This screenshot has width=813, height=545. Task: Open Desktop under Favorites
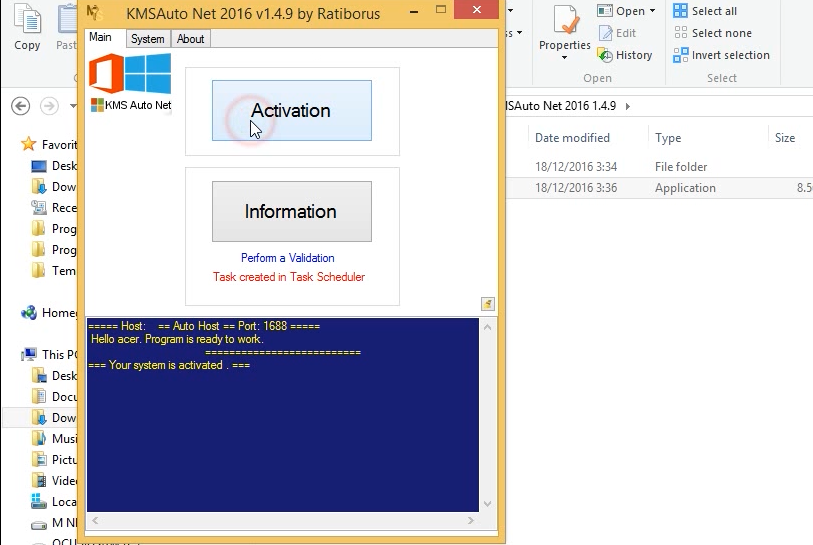point(54,166)
